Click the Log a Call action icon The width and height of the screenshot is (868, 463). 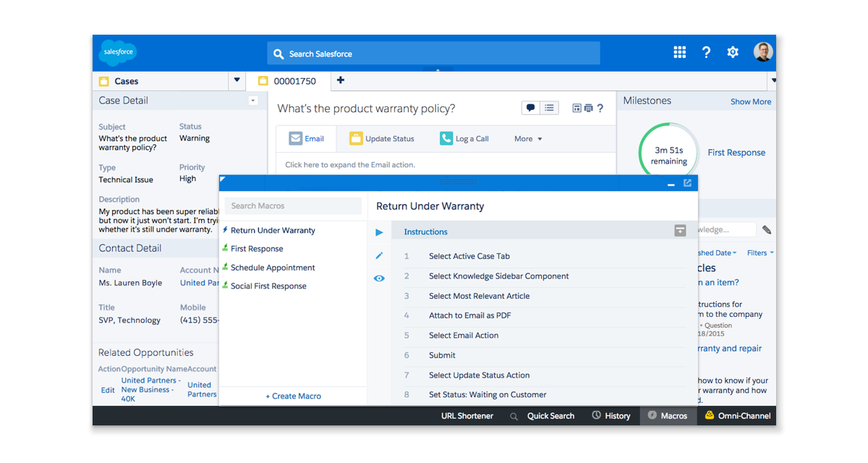click(446, 139)
